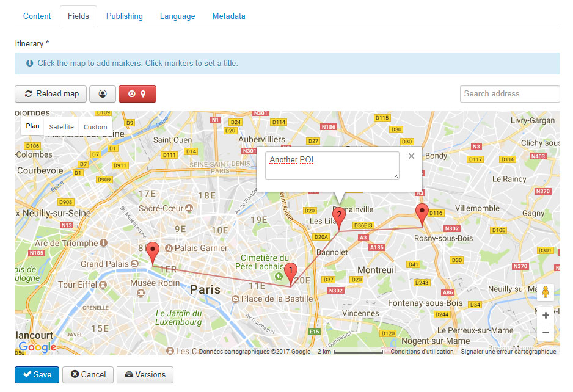
Task: Click the Arc de Triomphe landmark icon
Action: [x=104, y=242]
